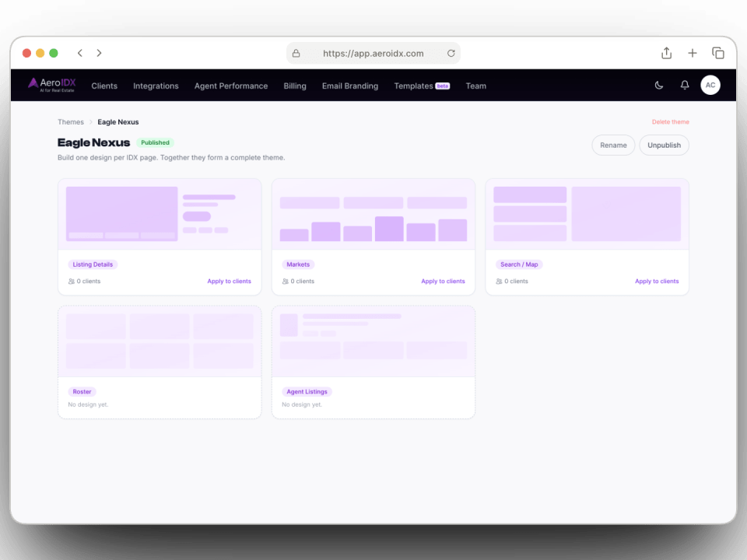Click the Listing Details tag
Screen dimensions: 747x560
tap(93, 264)
